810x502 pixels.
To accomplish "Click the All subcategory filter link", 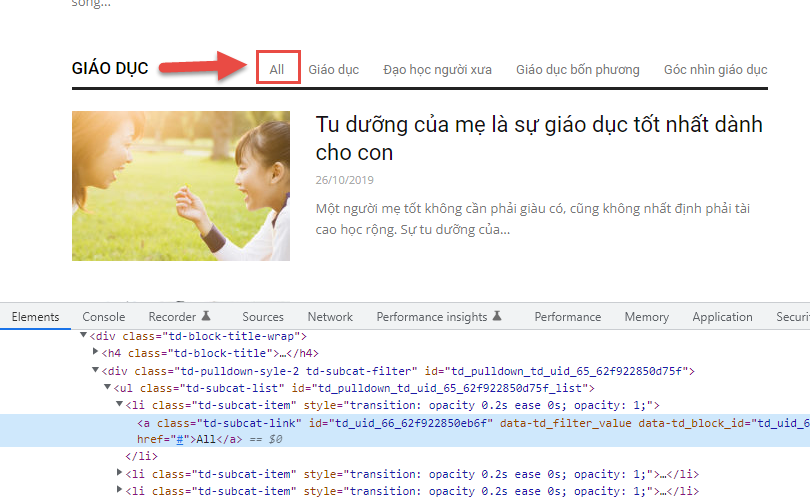I will pos(277,69).
